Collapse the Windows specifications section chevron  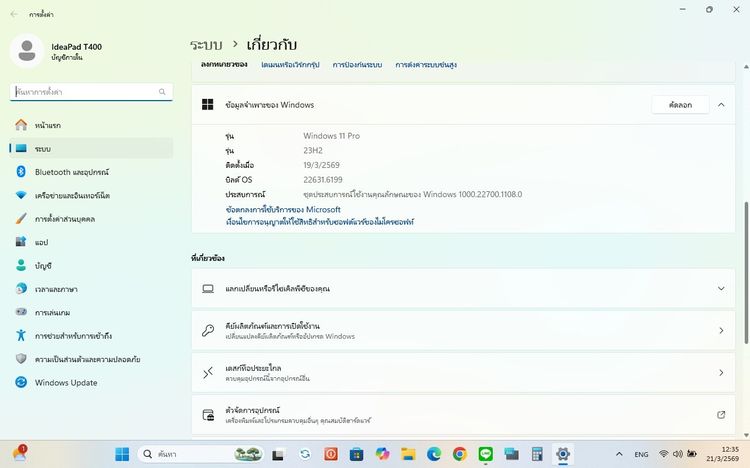721,104
